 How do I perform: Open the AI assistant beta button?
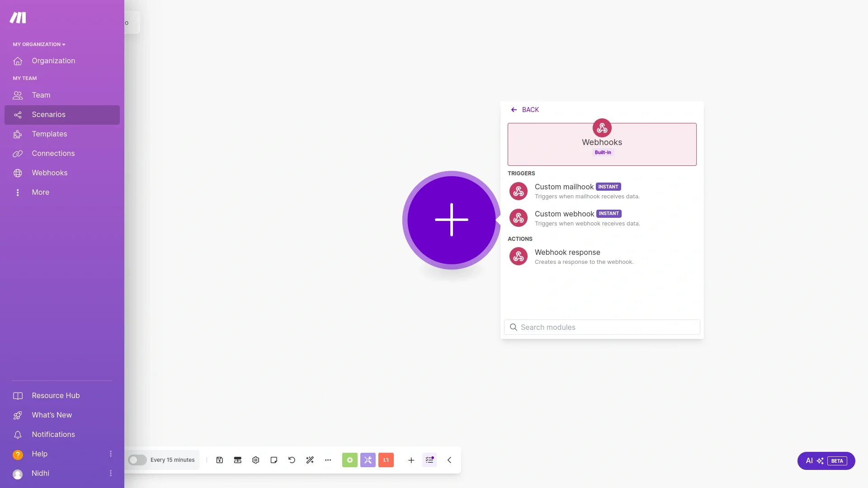coord(826,461)
